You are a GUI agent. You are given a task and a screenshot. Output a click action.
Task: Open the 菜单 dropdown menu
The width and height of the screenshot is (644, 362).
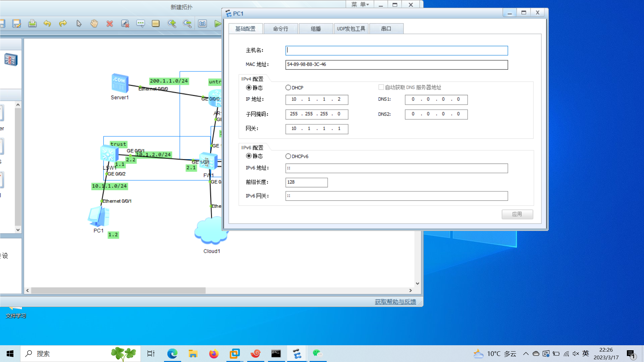point(360,4)
